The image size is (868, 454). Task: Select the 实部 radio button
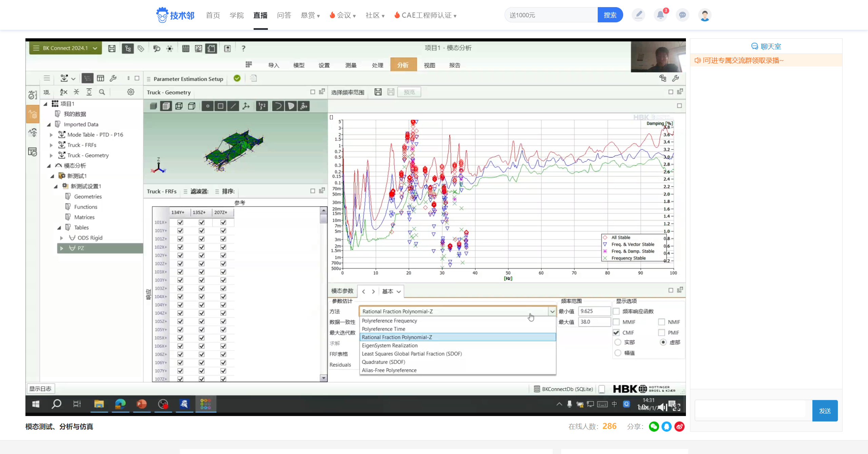[x=618, y=342]
